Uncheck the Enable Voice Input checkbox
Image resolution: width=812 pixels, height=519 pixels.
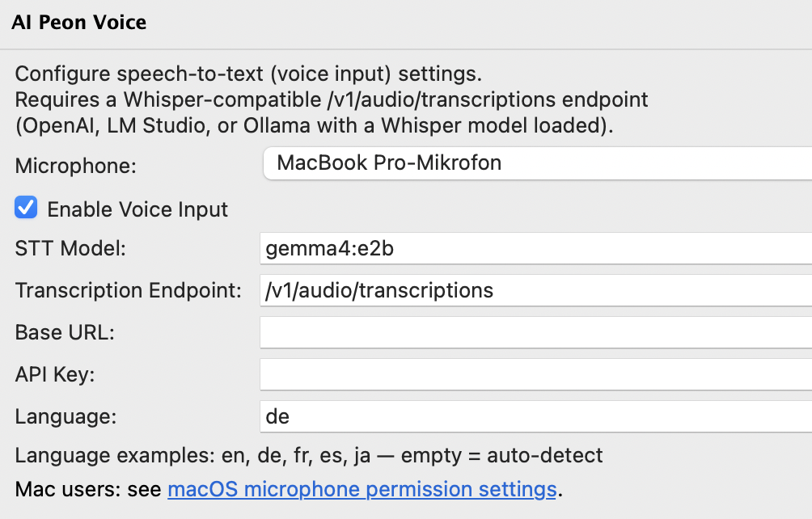click(26, 209)
